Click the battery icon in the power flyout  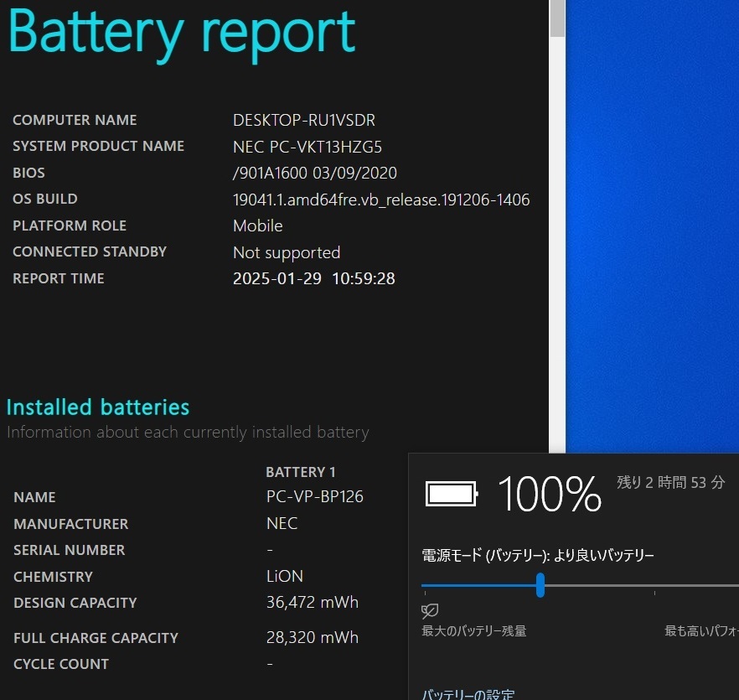click(x=452, y=494)
